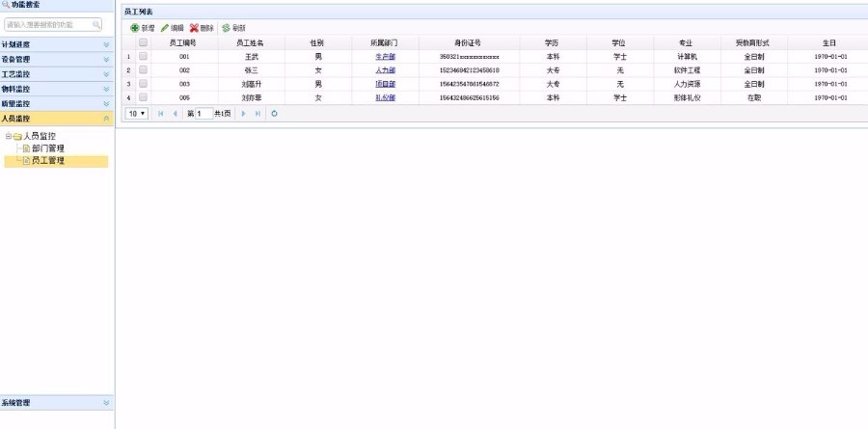This screenshot has height=429, width=868.
Task: Expand the 物料监控 accordion chevron
Action: [106, 89]
